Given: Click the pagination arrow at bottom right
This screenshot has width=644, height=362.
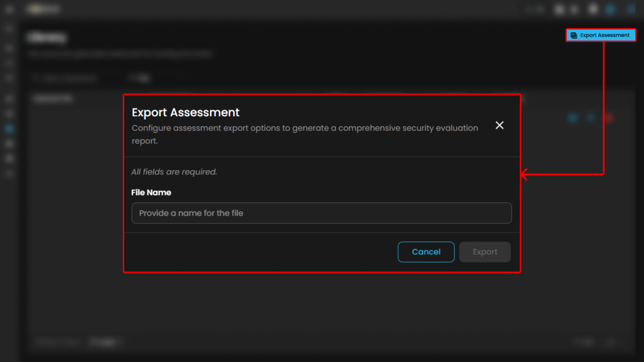Looking at the screenshot, I should [611, 342].
